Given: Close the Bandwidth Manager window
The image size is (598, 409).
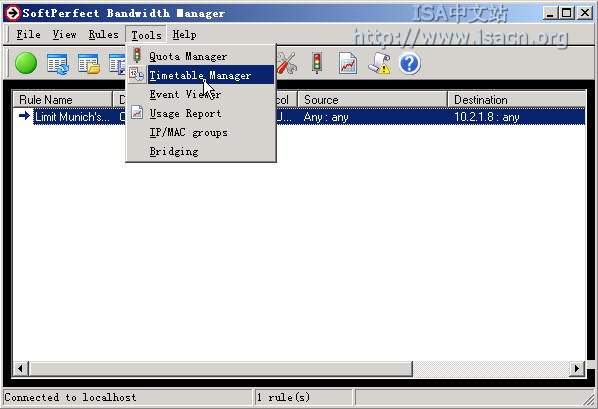Looking at the screenshot, I should pyautogui.click(x=585, y=13).
